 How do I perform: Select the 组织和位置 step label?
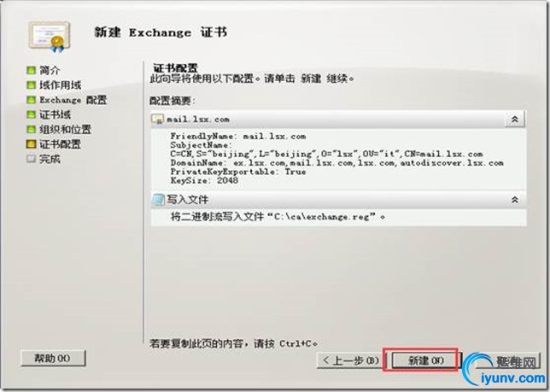pyautogui.click(x=65, y=129)
